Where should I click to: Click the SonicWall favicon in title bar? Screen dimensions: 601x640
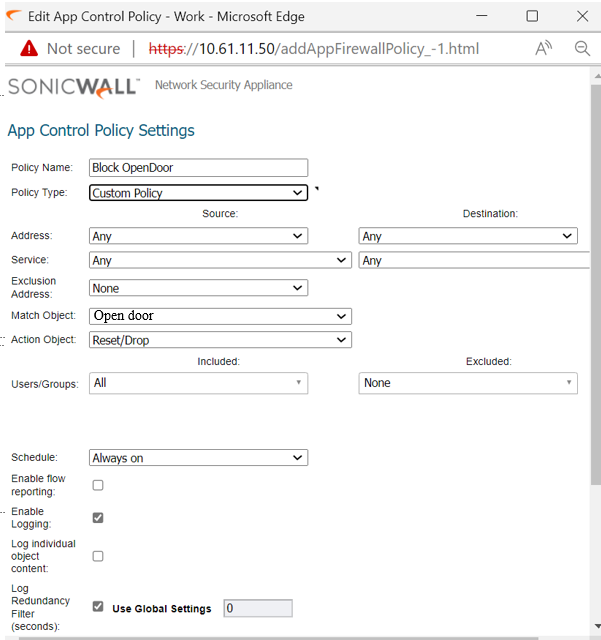pyautogui.click(x=14, y=16)
